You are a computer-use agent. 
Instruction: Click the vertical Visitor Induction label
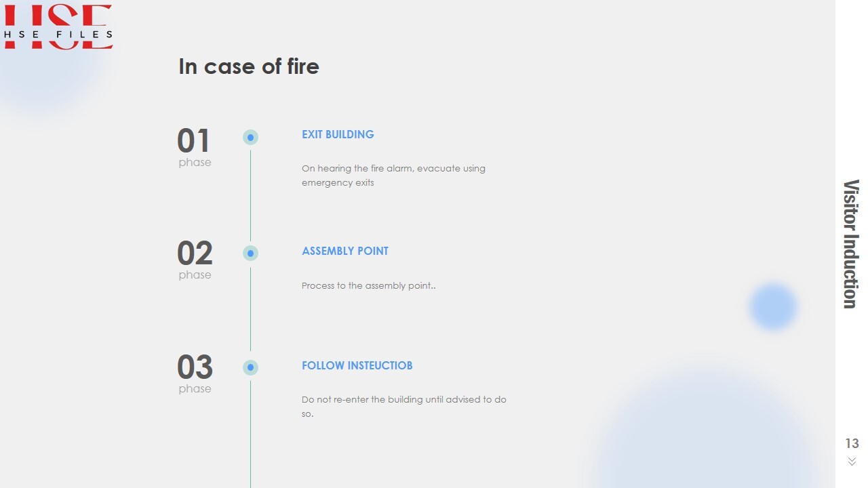click(851, 244)
